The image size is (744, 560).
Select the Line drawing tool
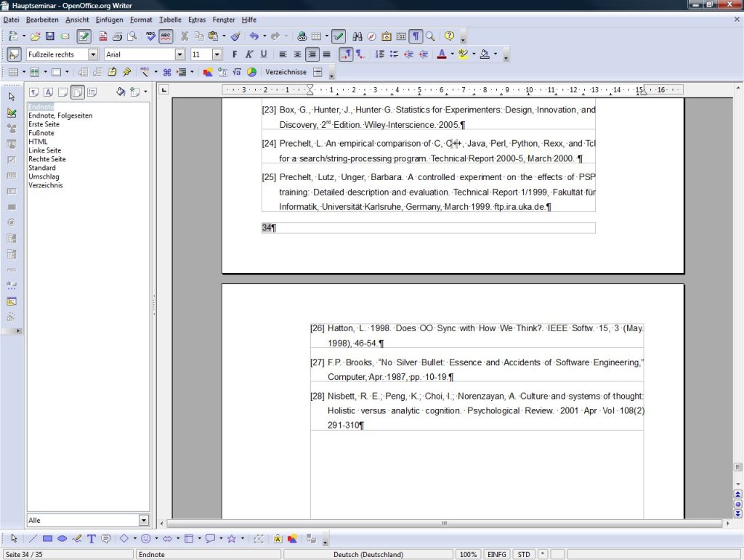pos(33,539)
